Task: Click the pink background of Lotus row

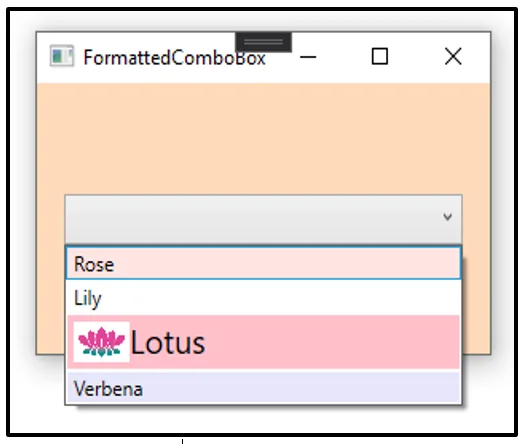Action: (331, 342)
